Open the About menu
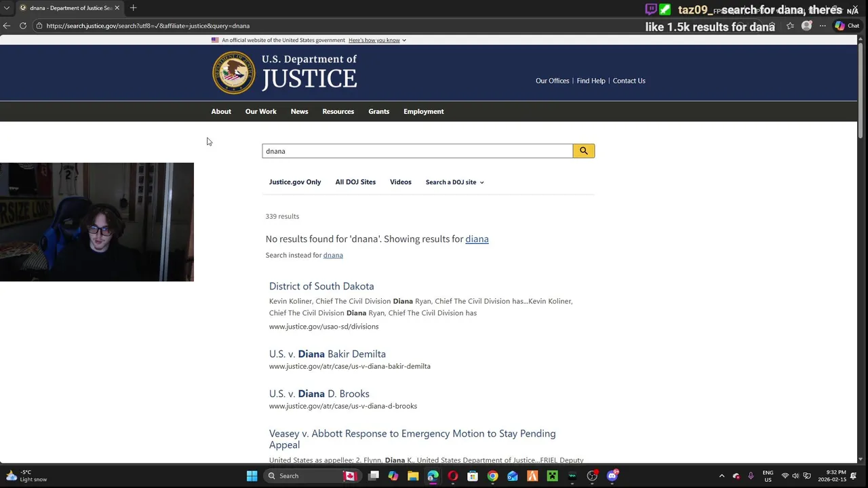Image resolution: width=868 pixels, height=488 pixels. (221, 112)
